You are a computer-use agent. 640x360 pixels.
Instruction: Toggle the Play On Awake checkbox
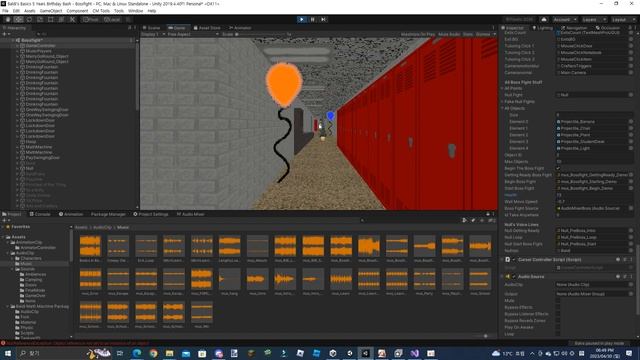tap(558, 327)
